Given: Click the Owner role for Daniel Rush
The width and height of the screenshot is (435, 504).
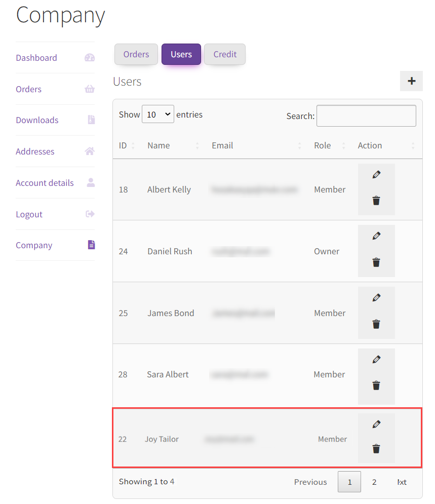Looking at the screenshot, I should [x=327, y=251].
